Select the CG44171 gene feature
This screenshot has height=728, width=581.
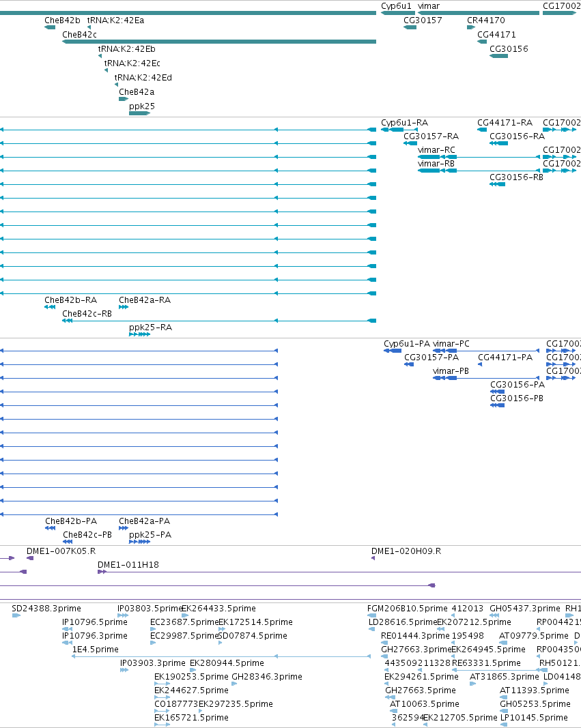[482, 42]
